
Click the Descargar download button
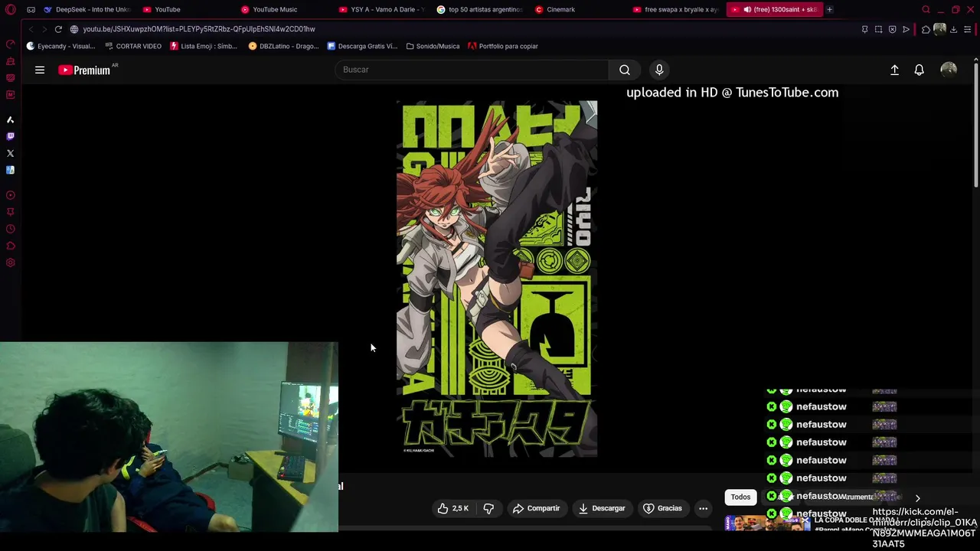click(602, 508)
